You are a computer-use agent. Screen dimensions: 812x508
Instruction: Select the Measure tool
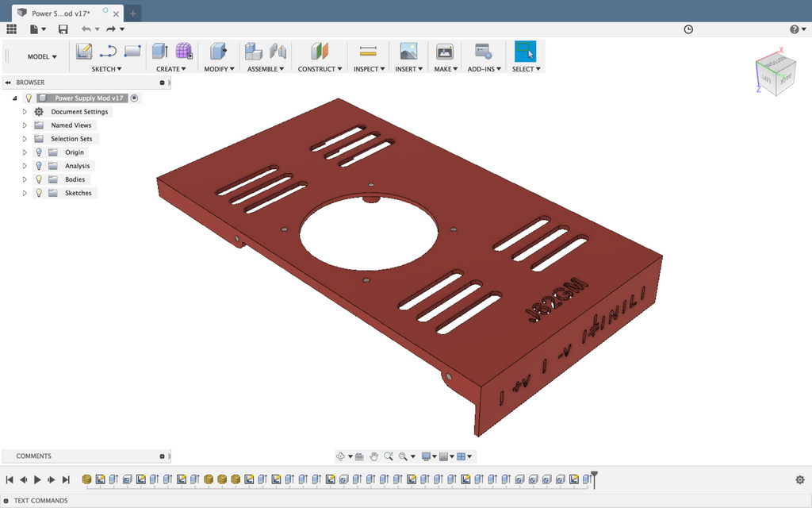pos(368,52)
